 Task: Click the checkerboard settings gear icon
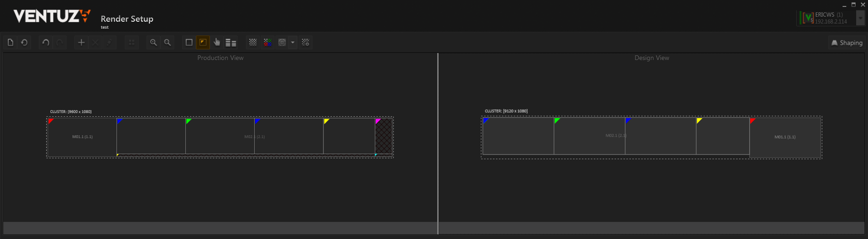(x=306, y=42)
